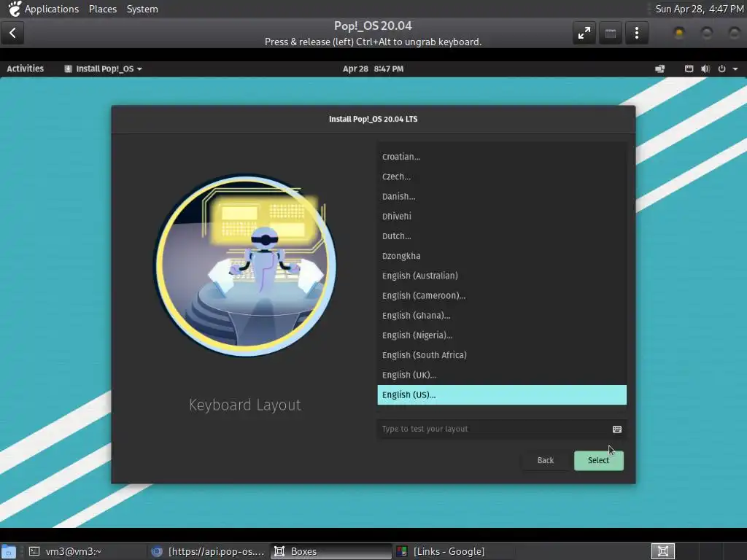
Task: Go back using Boxes back arrow
Action: (12, 33)
